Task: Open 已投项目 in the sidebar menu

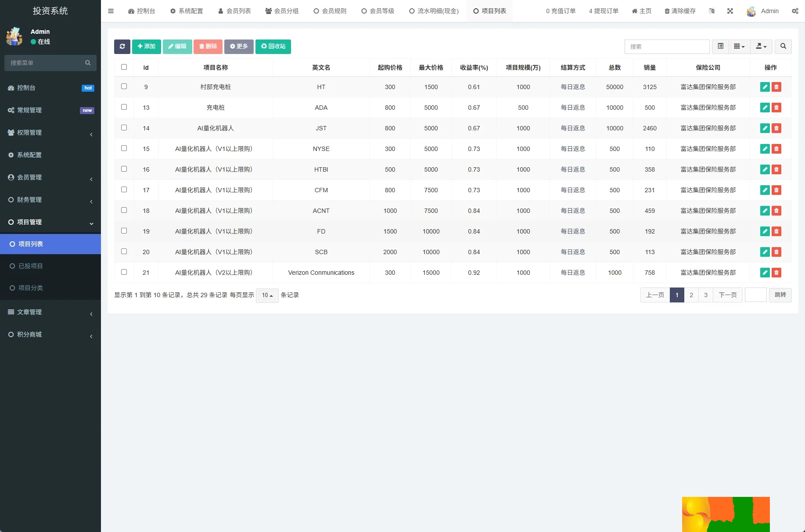Action: point(31,266)
